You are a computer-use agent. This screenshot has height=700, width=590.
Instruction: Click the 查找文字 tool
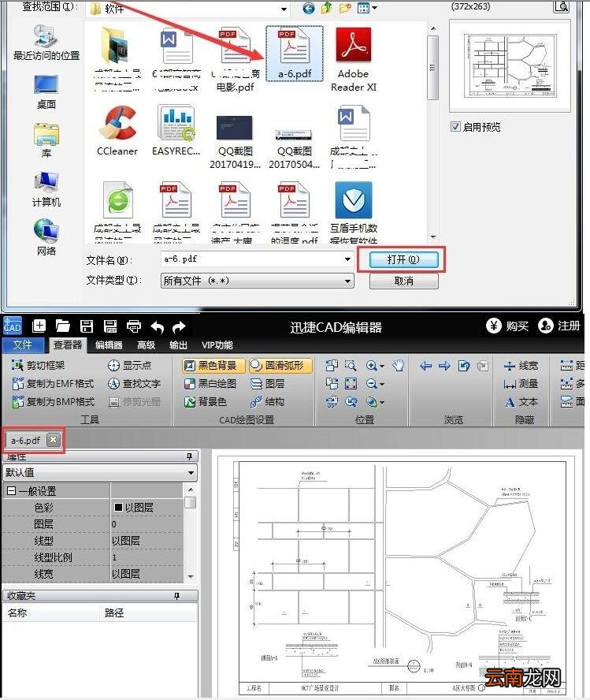click(x=134, y=383)
